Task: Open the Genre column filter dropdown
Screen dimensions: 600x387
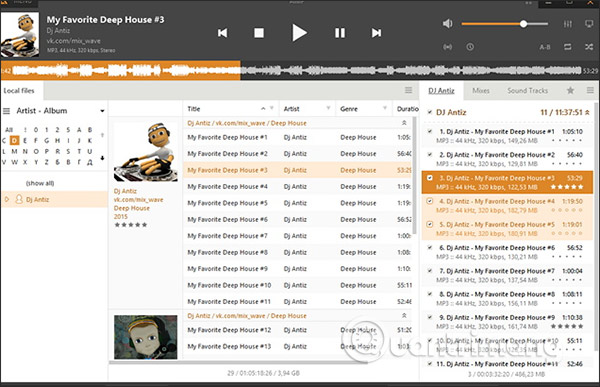Action: click(x=385, y=109)
